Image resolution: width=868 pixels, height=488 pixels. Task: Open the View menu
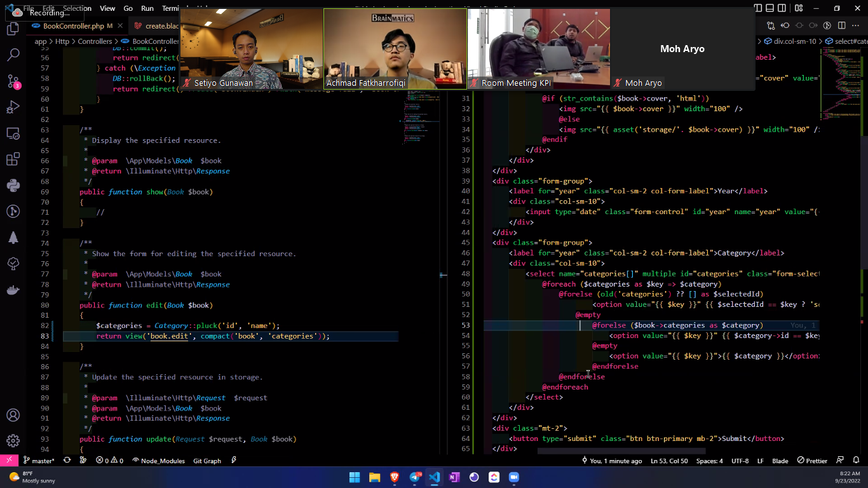107,8
